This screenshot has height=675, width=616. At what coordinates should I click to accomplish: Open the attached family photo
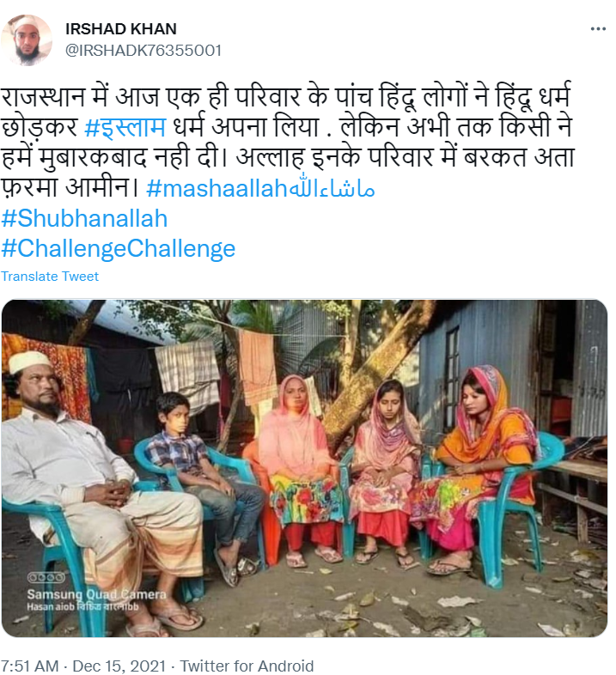point(304,468)
